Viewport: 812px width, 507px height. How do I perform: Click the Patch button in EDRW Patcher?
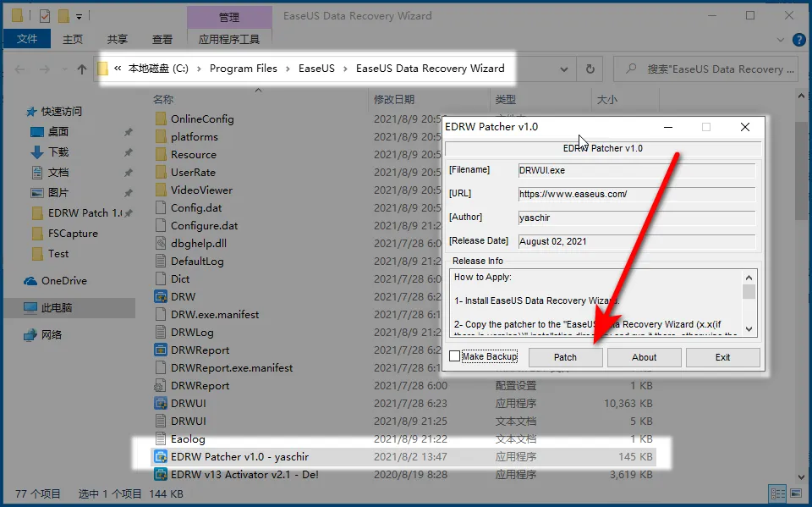[x=565, y=357]
